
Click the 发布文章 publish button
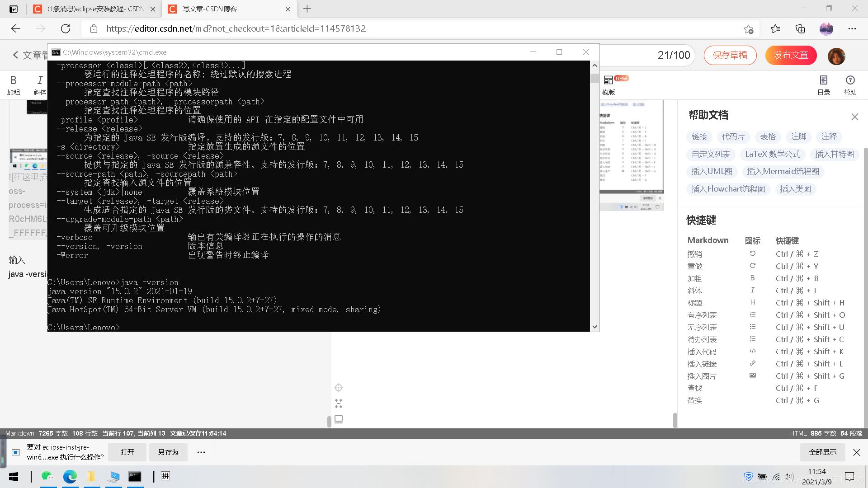[x=790, y=55]
